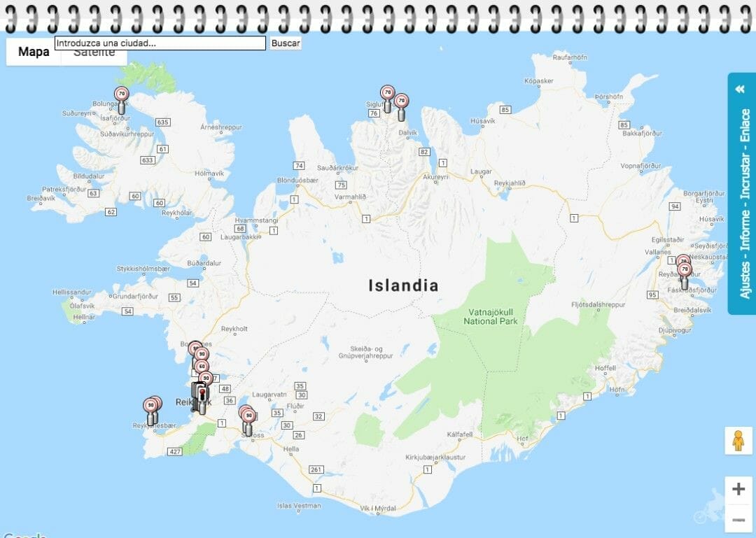Select the 50 speed marker south of Borgarnes
This screenshot has height=538, width=756.
202,367
